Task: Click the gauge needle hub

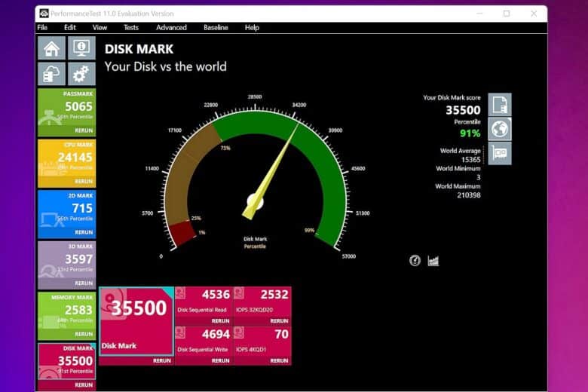Action: tap(255, 202)
